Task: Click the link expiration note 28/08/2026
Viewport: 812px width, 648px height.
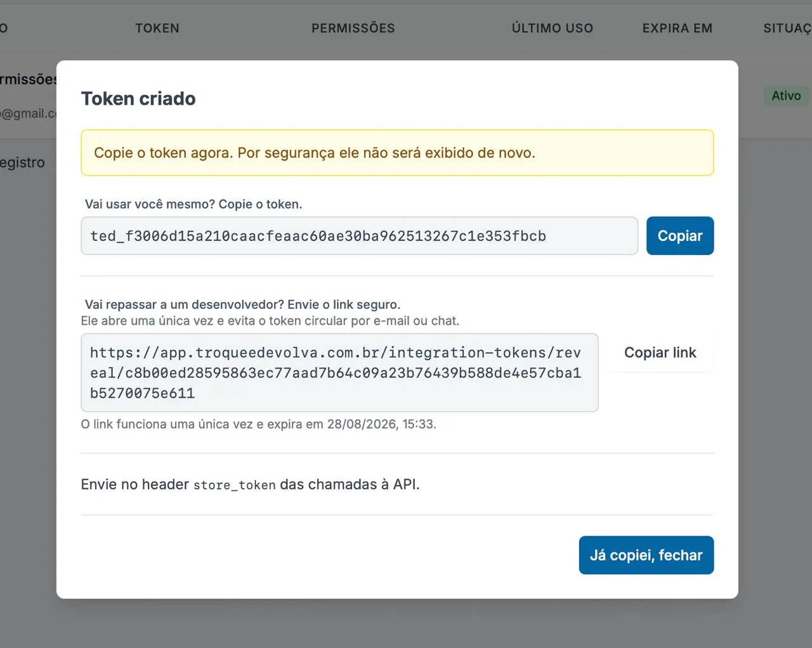Action: point(259,424)
